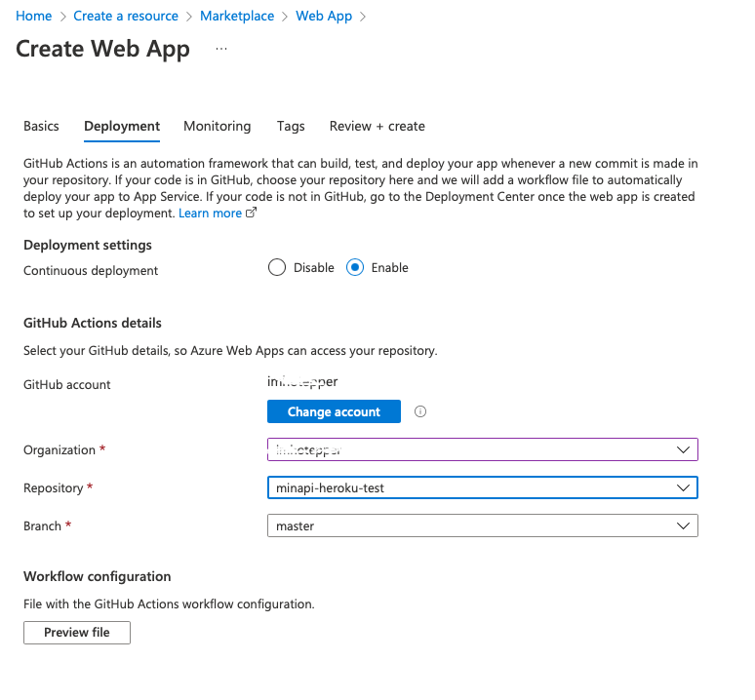This screenshot has height=700, width=755.
Task: Go to the Home breadcrumb
Action: (x=34, y=16)
